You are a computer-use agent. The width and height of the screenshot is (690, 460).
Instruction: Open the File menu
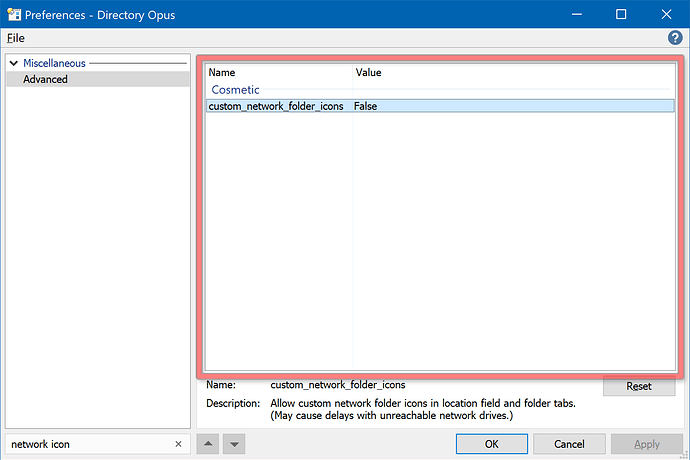tap(15, 38)
